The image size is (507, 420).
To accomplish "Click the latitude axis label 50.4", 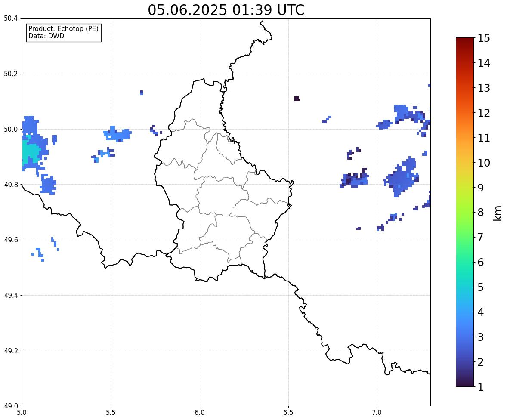I will [10, 19].
